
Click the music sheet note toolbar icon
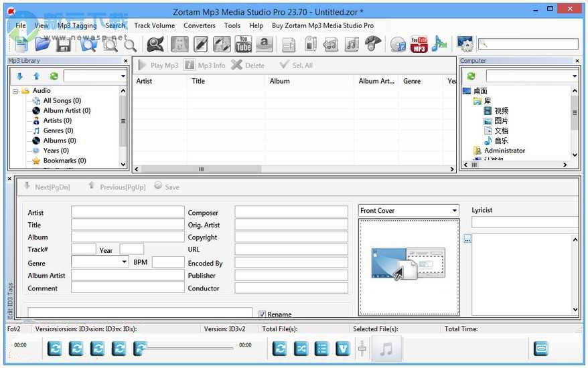pos(352,45)
